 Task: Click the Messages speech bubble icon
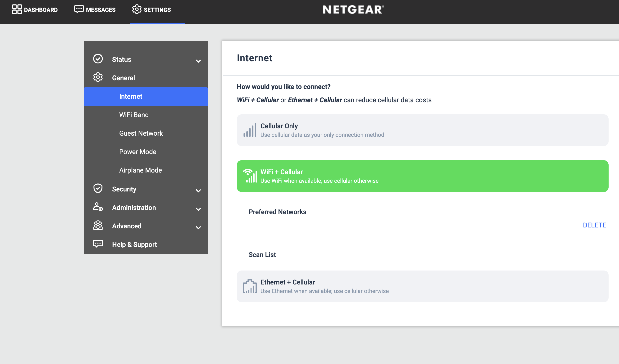pyautogui.click(x=79, y=9)
